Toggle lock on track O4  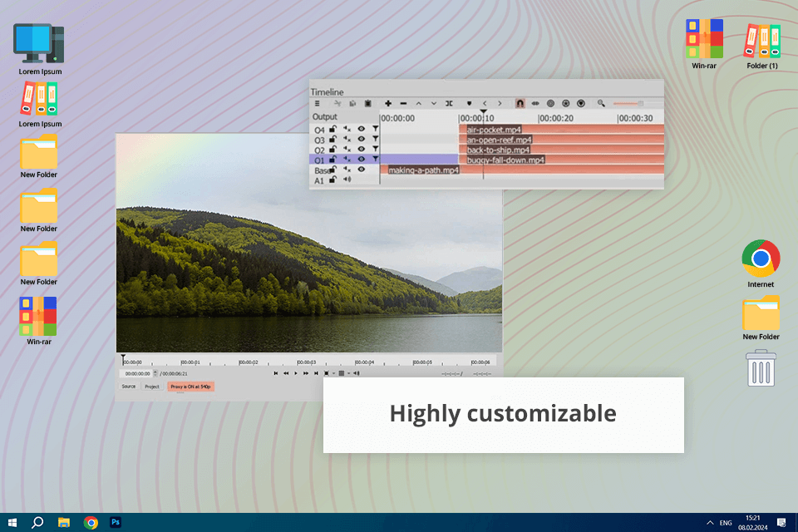tap(332, 130)
